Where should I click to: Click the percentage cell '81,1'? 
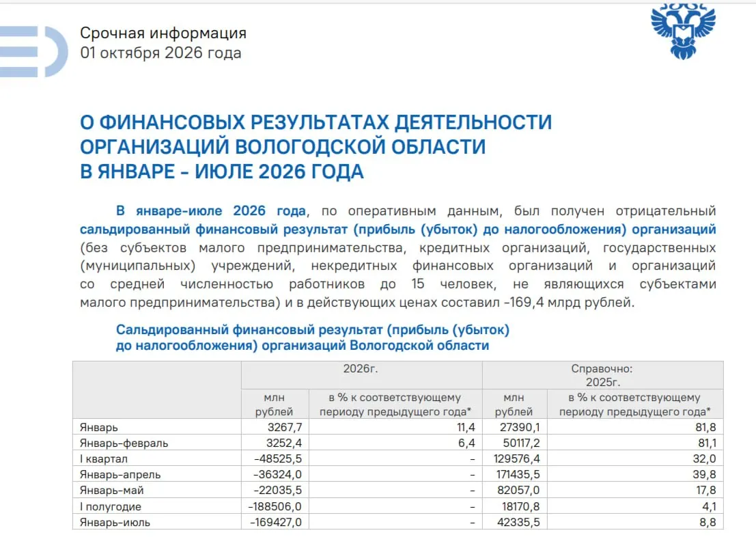pos(707,443)
